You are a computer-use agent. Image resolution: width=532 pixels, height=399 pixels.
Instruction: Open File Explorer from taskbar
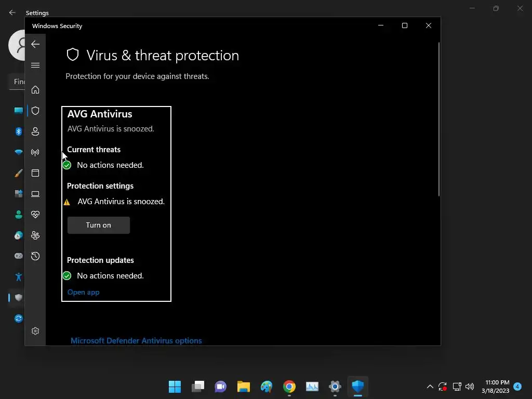tap(243, 387)
